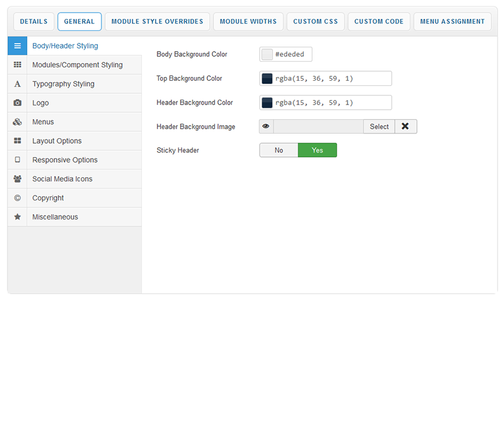Switch to the Custom CSS tab
Screen dimensions: 504x425
pos(315,21)
